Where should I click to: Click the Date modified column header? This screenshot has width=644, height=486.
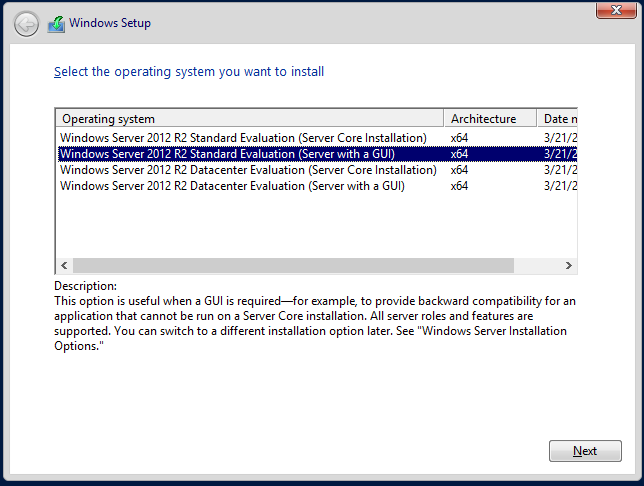pyautogui.click(x=557, y=119)
